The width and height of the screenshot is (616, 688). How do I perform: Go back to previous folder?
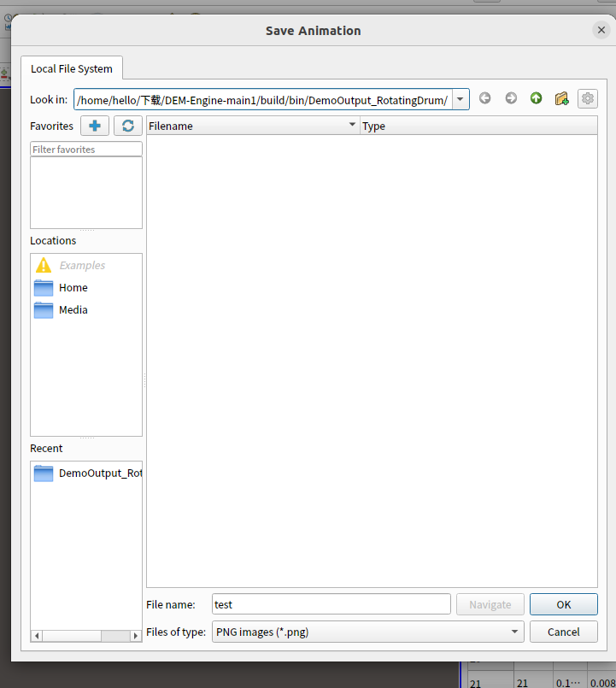pos(484,98)
